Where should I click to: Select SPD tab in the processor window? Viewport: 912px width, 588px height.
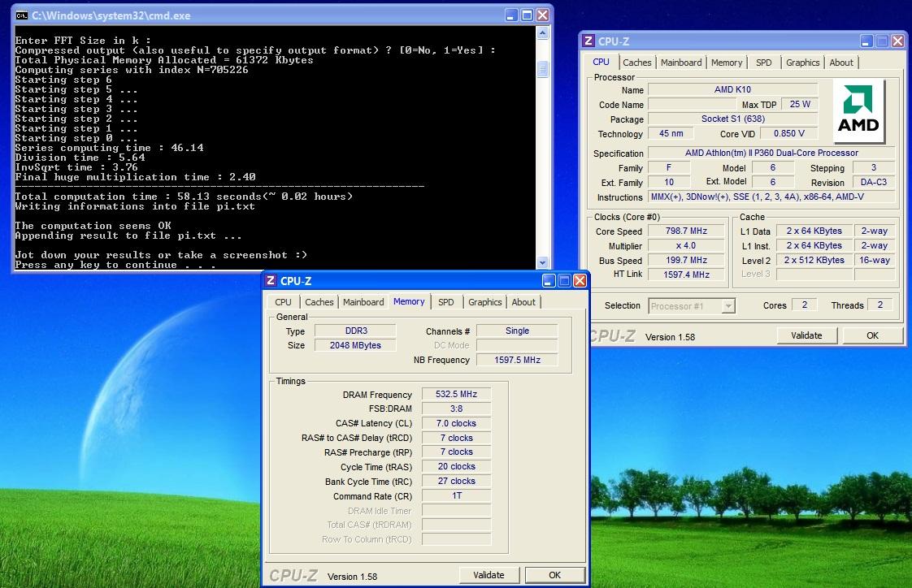(x=764, y=63)
